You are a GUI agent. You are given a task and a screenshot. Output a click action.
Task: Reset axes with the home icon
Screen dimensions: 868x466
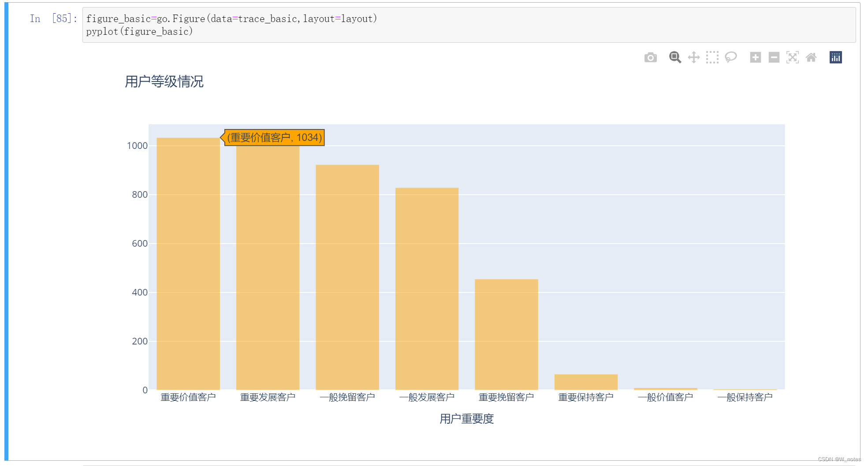pos(811,57)
